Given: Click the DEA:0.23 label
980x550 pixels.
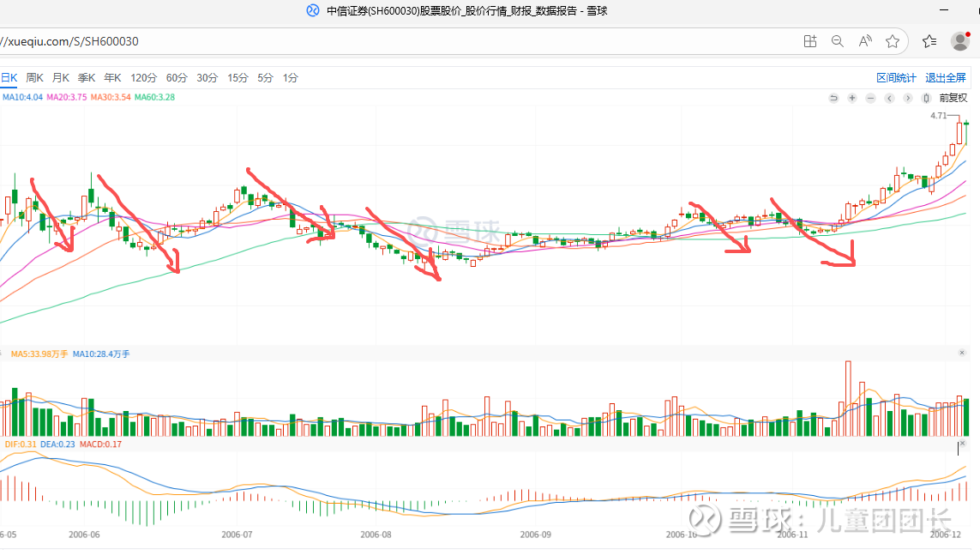Looking at the screenshot, I should [57, 444].
